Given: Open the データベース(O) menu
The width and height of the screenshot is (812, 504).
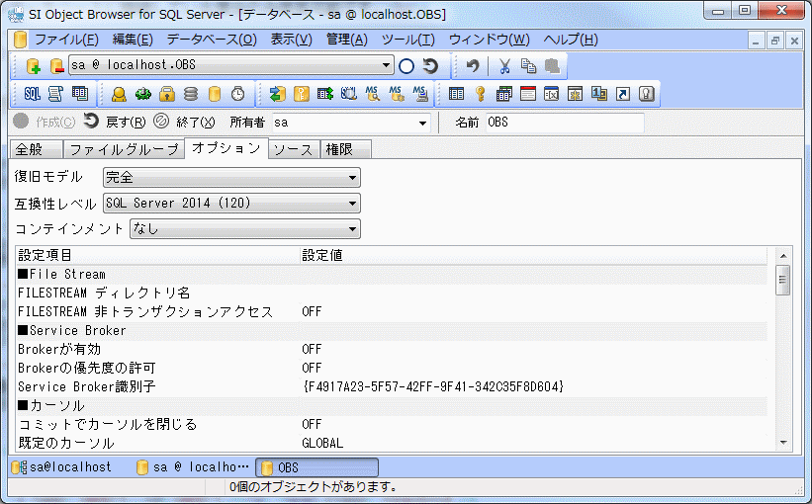Looking at the screenshot, I should [x=211, y=40].
